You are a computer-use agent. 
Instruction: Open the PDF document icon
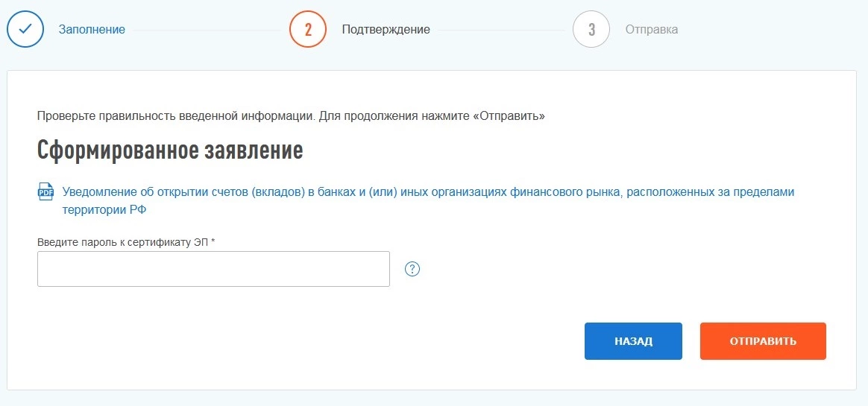tap(45, 191)
